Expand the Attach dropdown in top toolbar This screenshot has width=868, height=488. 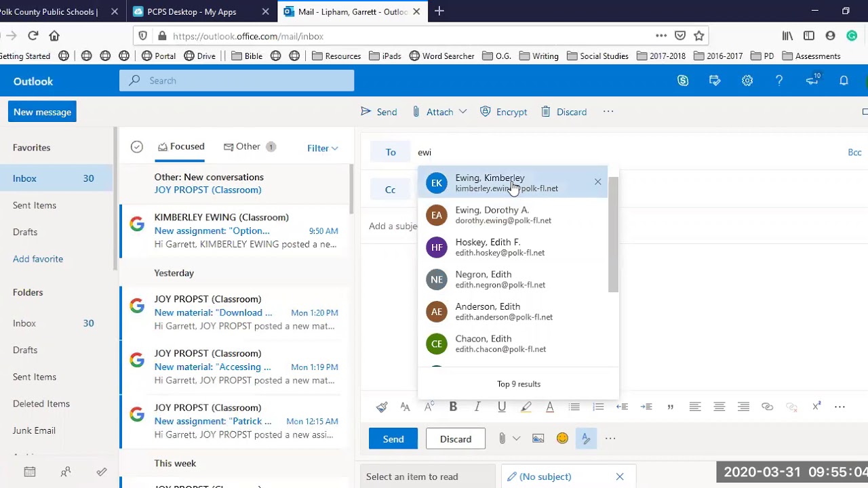click(x=462, y=112)
